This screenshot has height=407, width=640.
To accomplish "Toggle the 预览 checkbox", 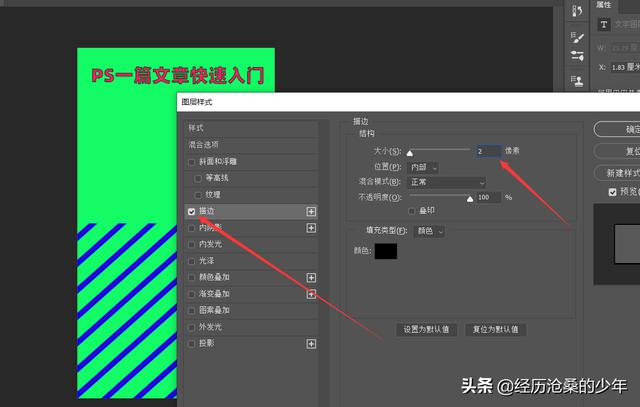I will pos(612,192).
